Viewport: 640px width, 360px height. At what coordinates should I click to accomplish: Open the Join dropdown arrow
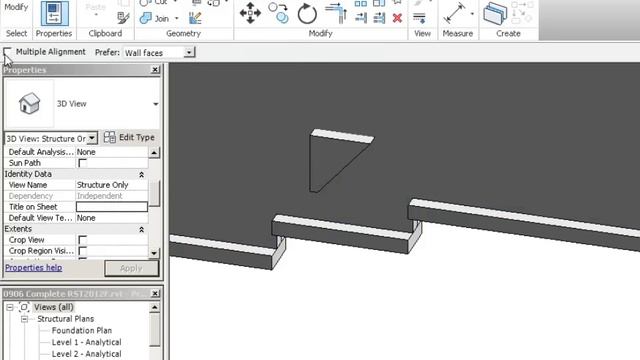pyautogui.click(x=176, y=18)
